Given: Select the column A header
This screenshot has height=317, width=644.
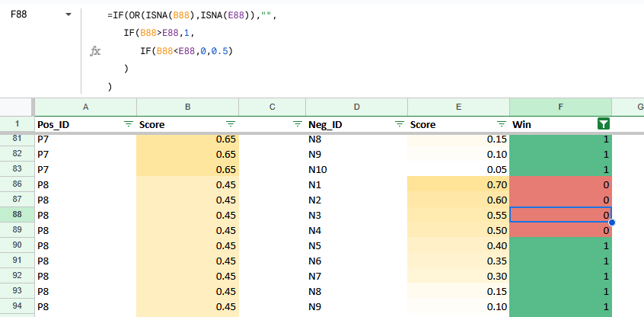Looking at the screenshot, I should tap(85, 107).
